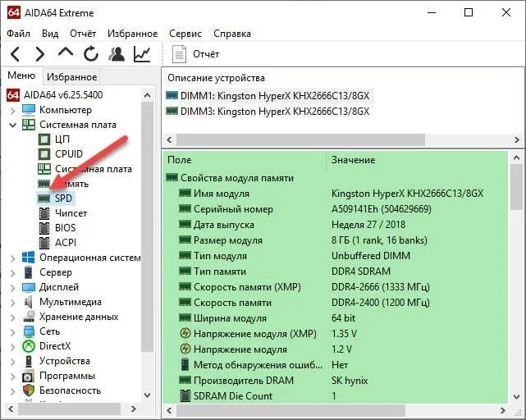Click the AIDA64 v6.25.5400 root icon

[13, 95]
